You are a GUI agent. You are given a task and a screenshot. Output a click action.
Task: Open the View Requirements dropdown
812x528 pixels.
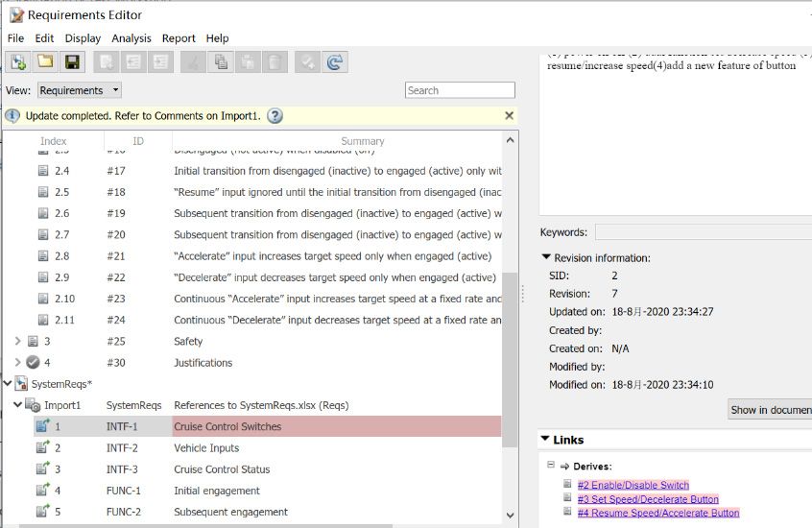(79, 90)
